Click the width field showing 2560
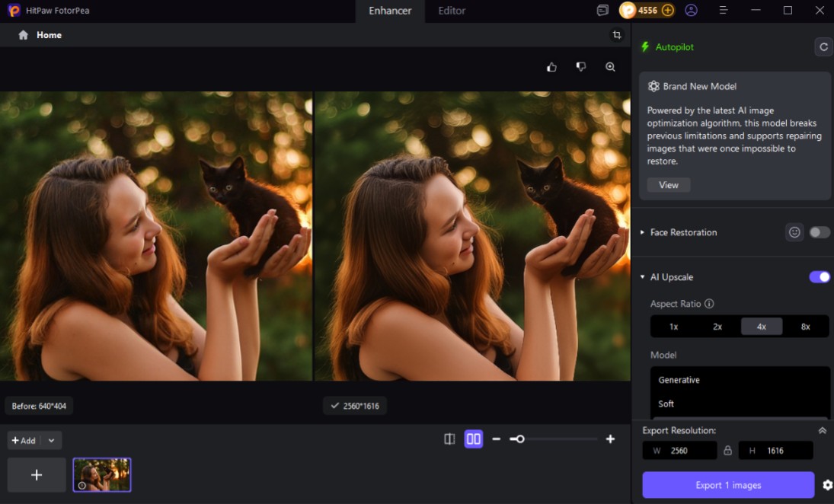The height and width of the screenshot is (504, 834). (679, 450)
